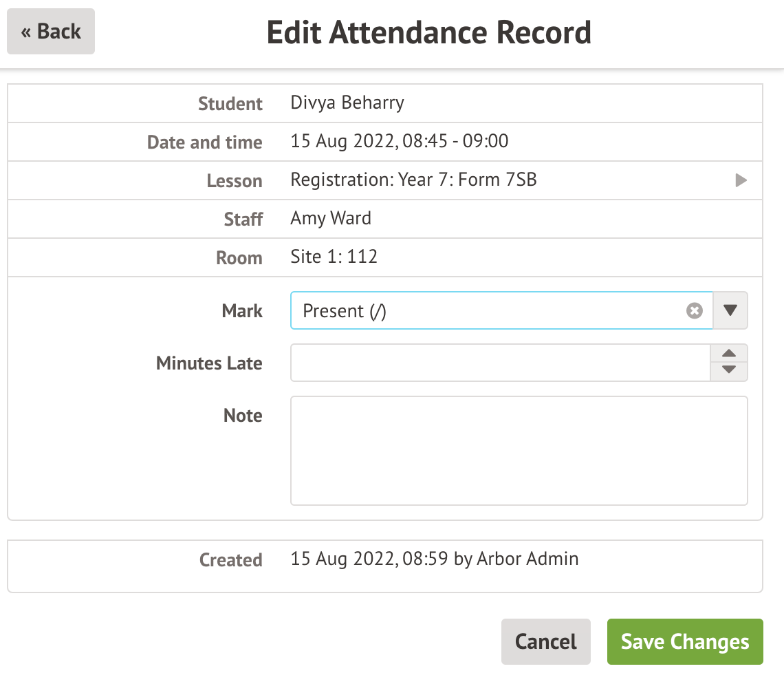Expand the Lesson row arrow
The image size is (784, 673).
741,181
